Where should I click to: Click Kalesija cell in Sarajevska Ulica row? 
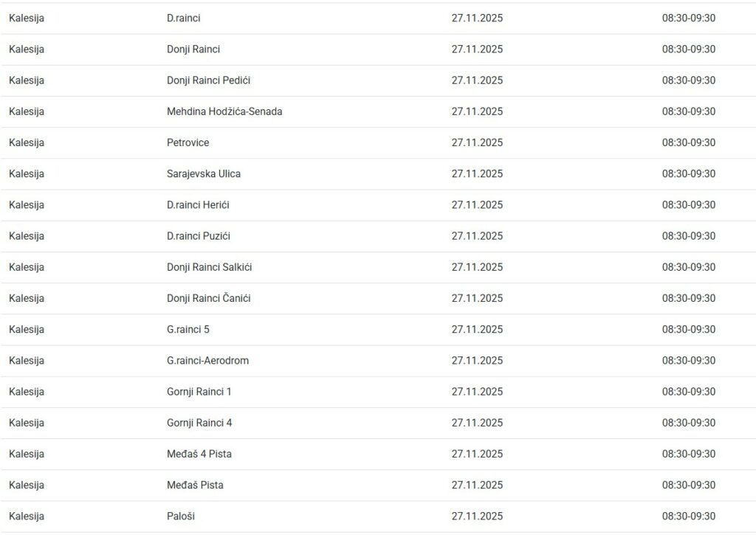pyautogui.click(x=27, y=173)
